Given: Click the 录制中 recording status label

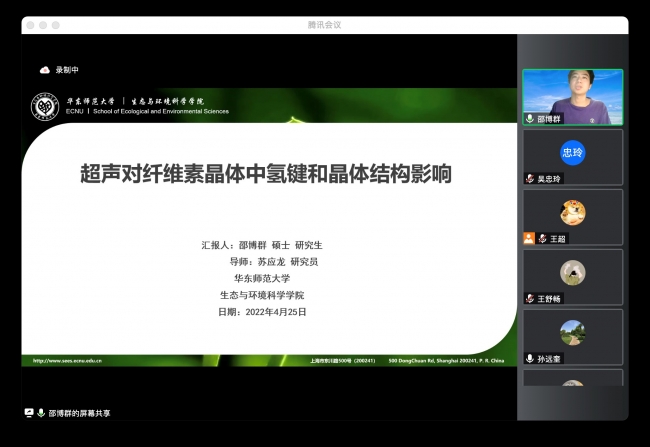Looking at the screenshot, I should [x=67, y=70].
